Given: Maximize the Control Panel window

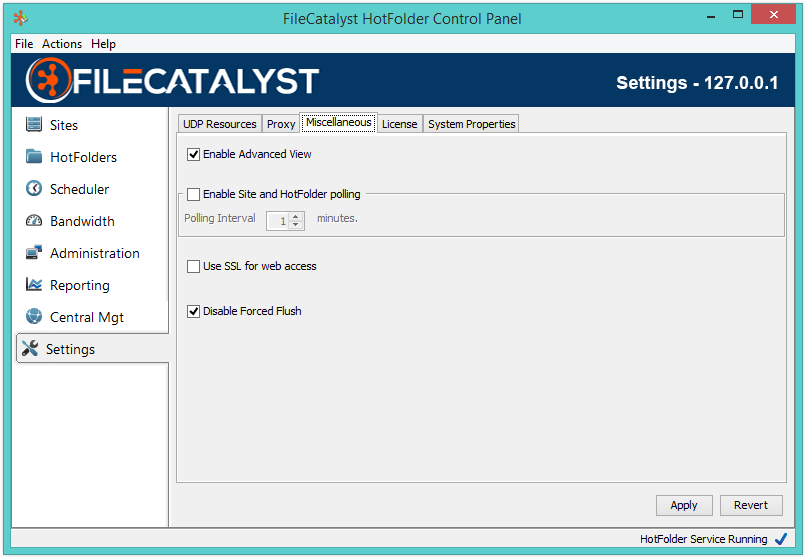Looking at the screenshot, I should pyautogui.click(x=738, y=15).
